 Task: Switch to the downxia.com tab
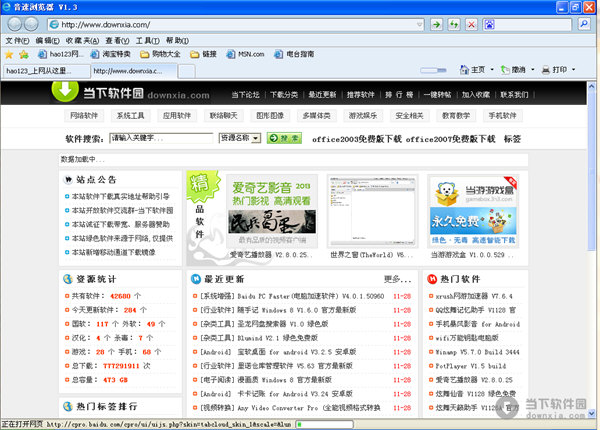(x=134, y=71)
